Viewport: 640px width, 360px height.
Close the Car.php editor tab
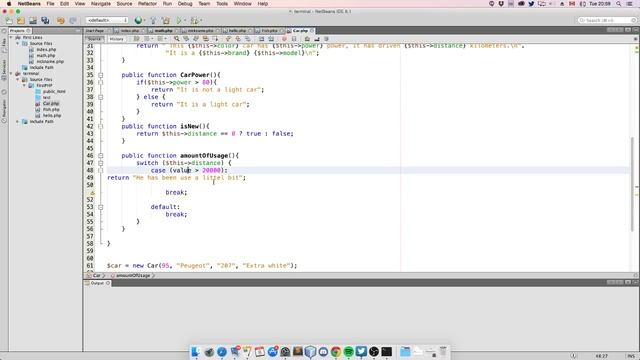(x=312, y=31)
